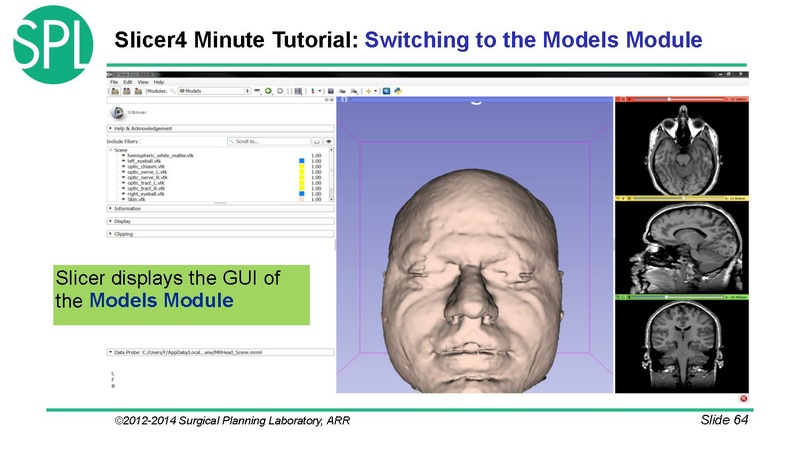
Task: Expand the Display section
Action: point(220,221)
